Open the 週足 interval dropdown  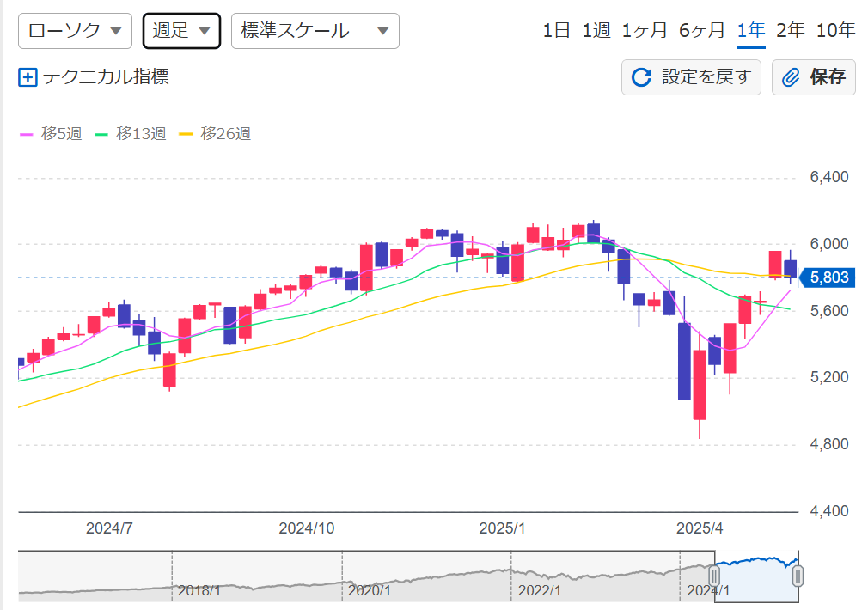point(181,30)
